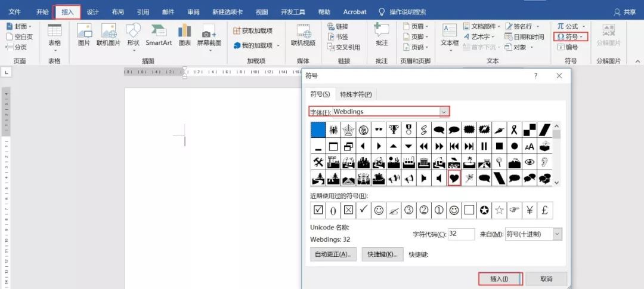Pick the empty square in recently used symbols
Screen dimensions: 644x289
[x=469, y=210]
